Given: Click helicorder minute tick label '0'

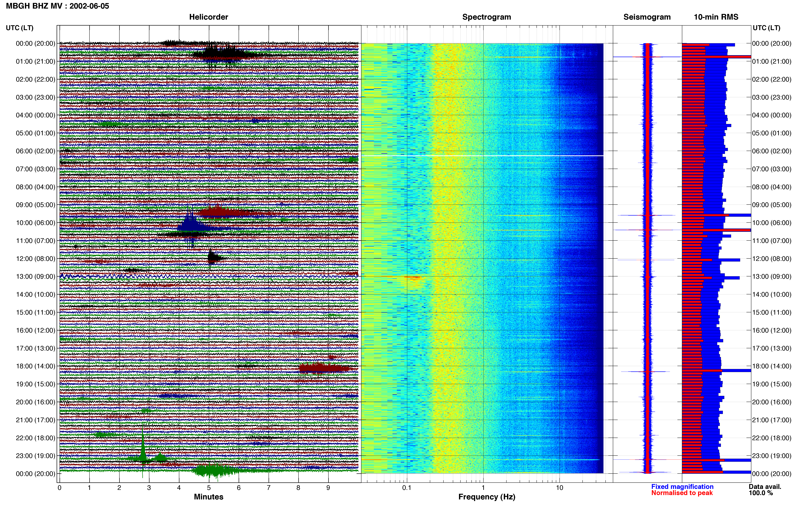Looking at the screenshot, I should (x=59, y=487).
